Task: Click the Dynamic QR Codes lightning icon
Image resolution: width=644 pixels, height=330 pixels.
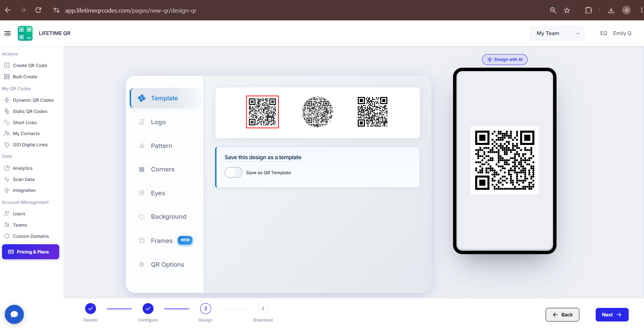Action: (x=7, y=100)
